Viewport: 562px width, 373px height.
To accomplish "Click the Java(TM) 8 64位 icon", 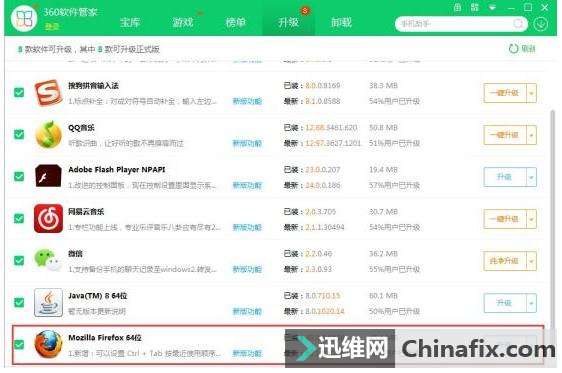I will tap(48, 302).
